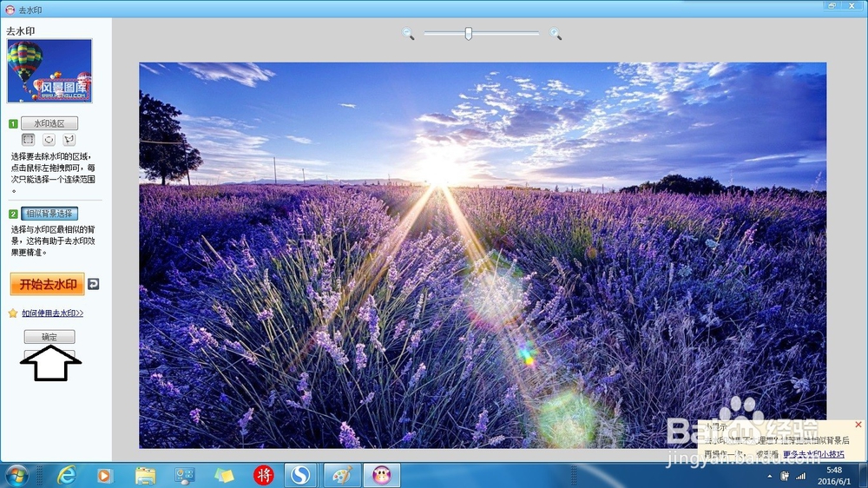Click the network signal tray icon

[x=801, y=475]
